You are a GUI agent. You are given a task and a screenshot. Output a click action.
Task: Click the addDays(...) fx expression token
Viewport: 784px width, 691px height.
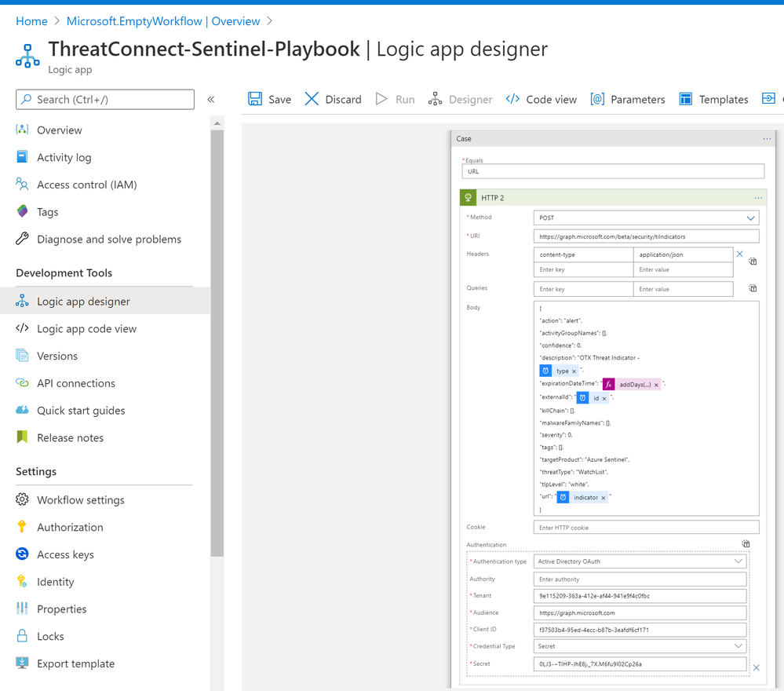[x=632, y=384]
